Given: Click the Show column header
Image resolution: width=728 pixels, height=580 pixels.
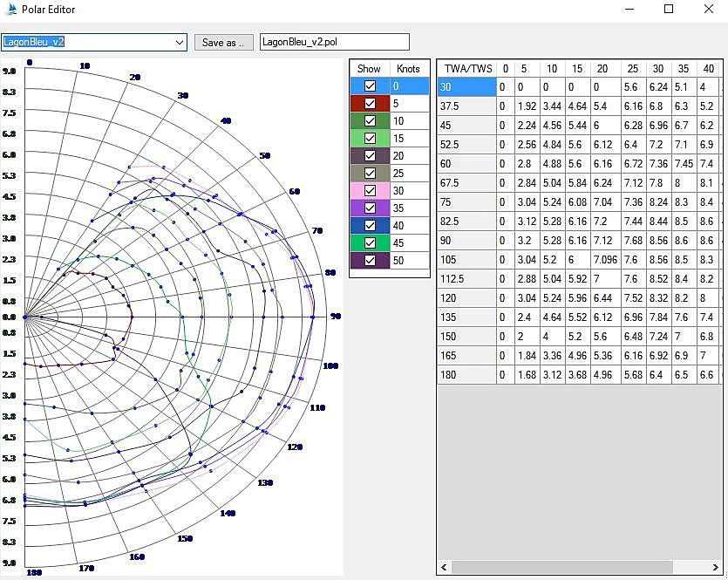Looking at the screenshot, I should click(x=370, y=69).
